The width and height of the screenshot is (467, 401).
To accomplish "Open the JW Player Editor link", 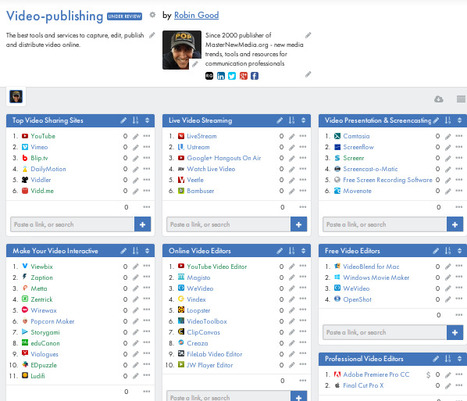I will pyautogui.click(x=210, y=365).
